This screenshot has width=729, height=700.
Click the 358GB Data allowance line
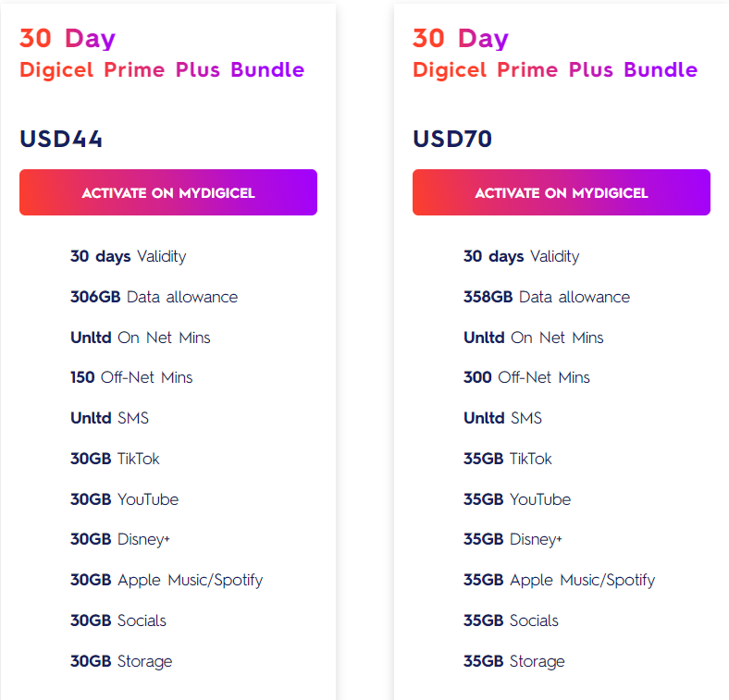point(547,297)
